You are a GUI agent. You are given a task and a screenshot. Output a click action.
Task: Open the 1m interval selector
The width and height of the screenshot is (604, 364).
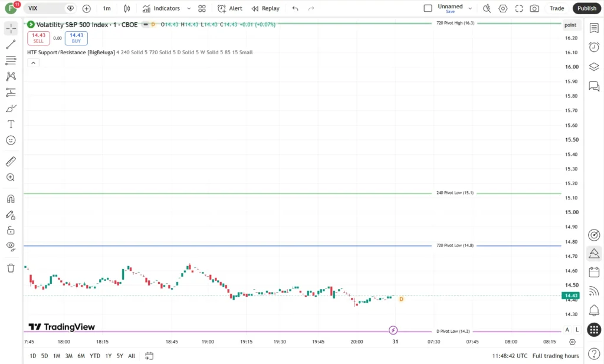pyautogui.click(x=107, y=8)
